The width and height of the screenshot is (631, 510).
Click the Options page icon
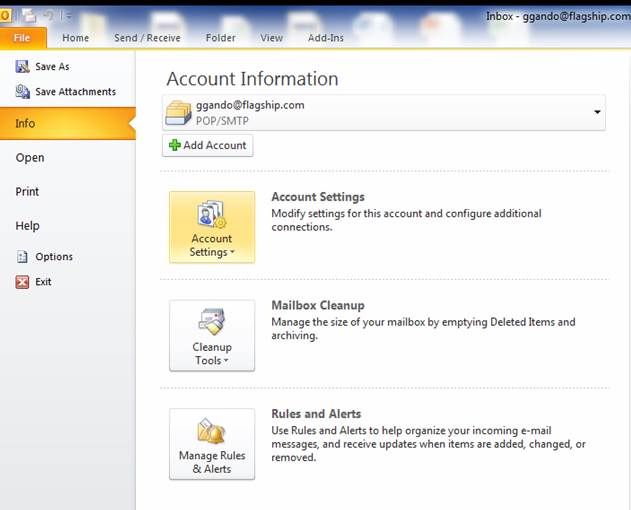coord(22,256)
